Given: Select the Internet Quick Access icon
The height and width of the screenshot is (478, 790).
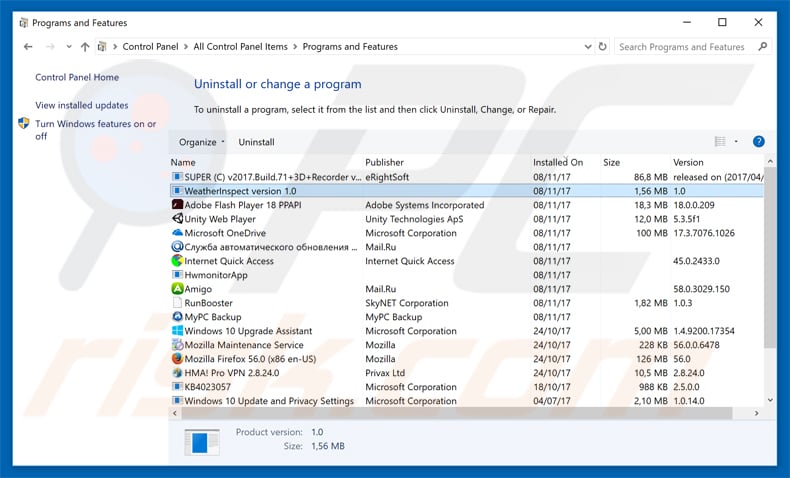Looking at the screenshot, I should point(177,260).
